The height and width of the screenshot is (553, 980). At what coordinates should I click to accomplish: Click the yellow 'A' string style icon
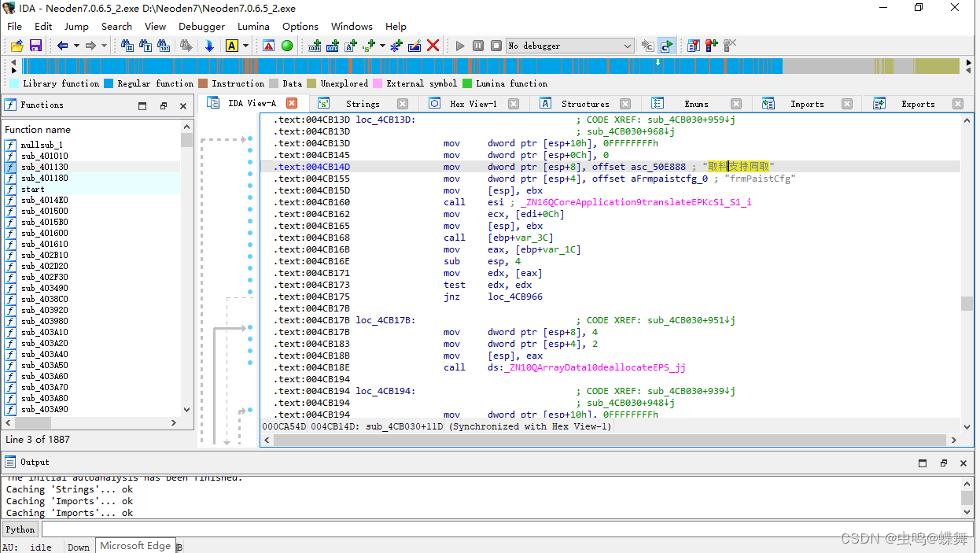(231, 46)
